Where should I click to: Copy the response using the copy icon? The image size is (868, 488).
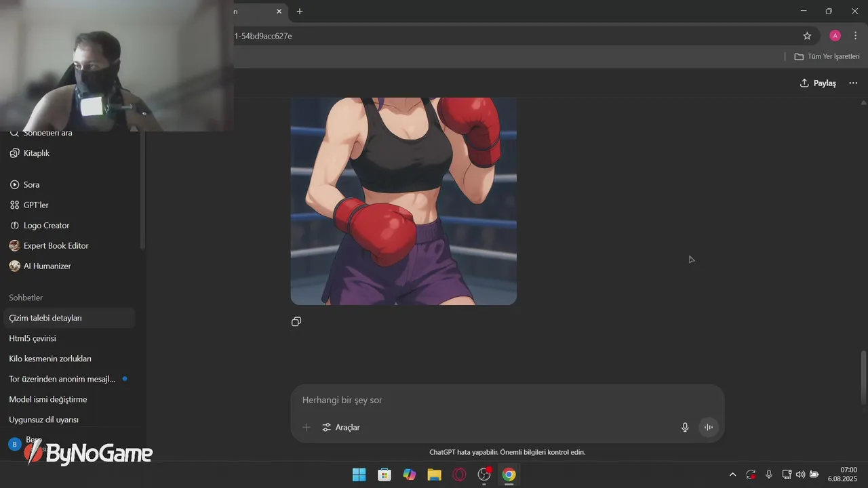tap(296, 321)
